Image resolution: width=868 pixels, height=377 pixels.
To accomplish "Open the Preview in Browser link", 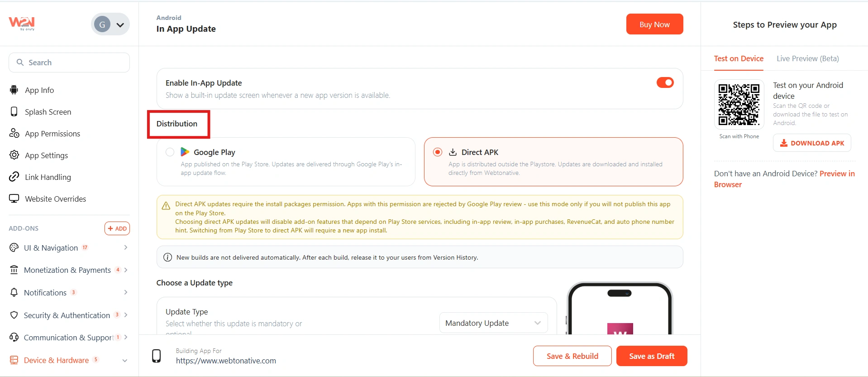I will pyautogui.click(x=784, y=179).
